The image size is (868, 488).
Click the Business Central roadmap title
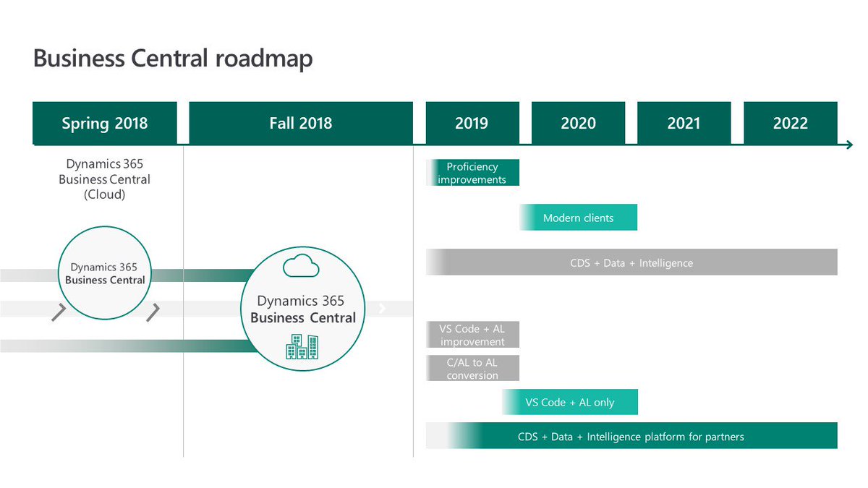tap(173, 59)
